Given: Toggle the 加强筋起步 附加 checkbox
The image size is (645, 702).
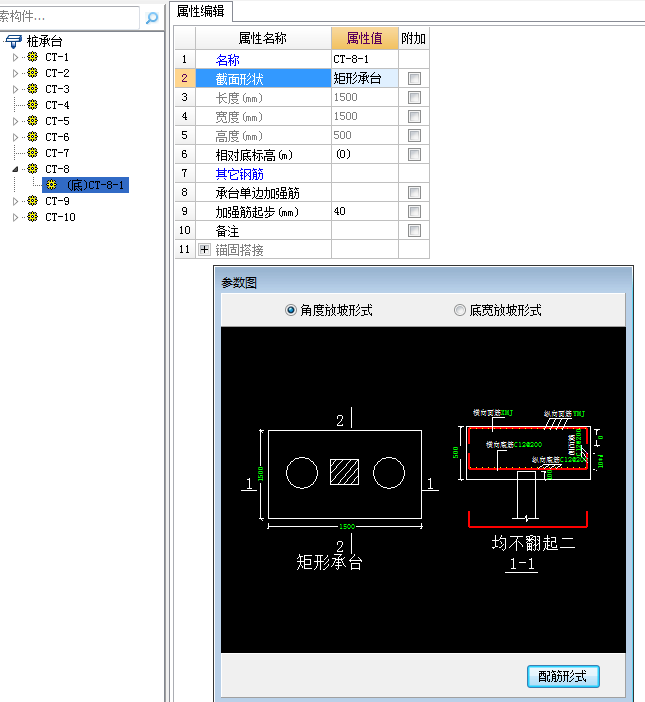Looking at the screenshot, I should pos(414,211).
